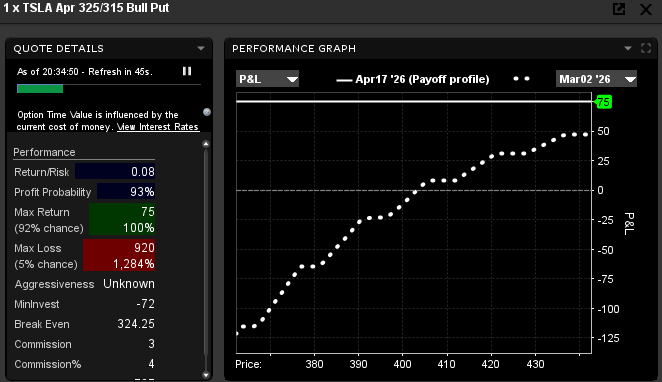Open the P&L metric dropdown
The height and width of the screenshot is (382, 662).
[x=267, y=79]
